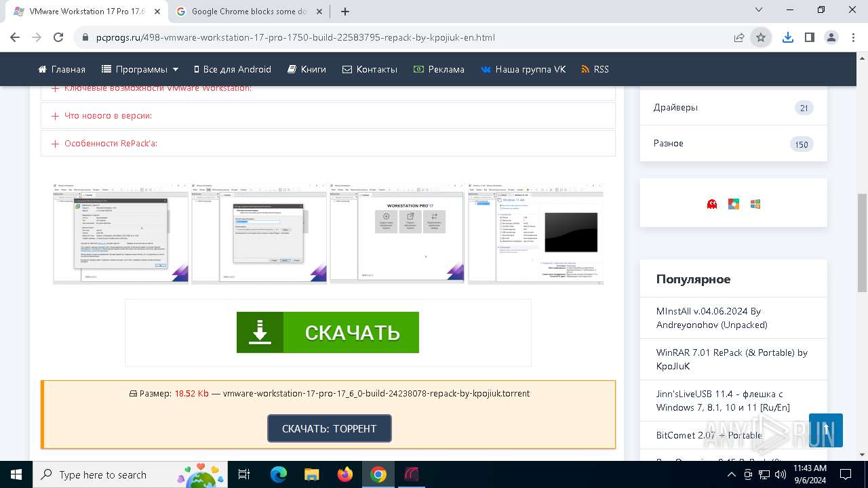This screenshot has height=488, width=868.
Task: Click the blue scroll-to-top arrow button
Action: [826, 430]
